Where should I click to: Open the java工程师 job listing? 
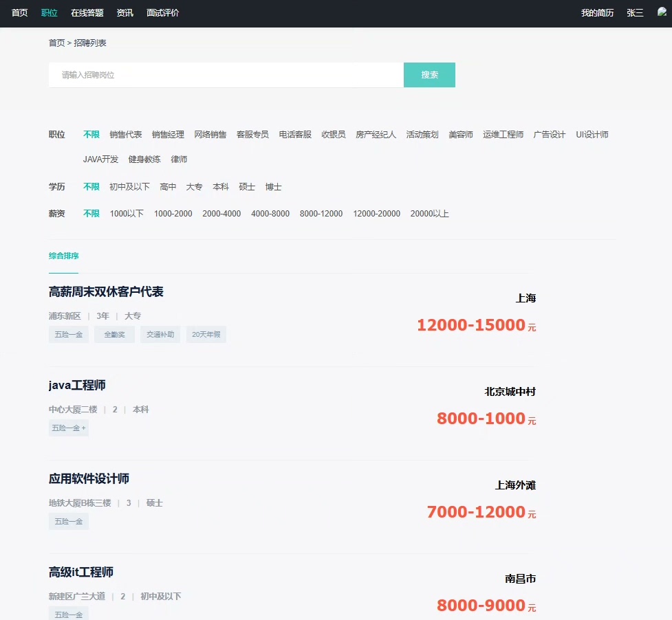pyautogui.click(x=77, y=386)
